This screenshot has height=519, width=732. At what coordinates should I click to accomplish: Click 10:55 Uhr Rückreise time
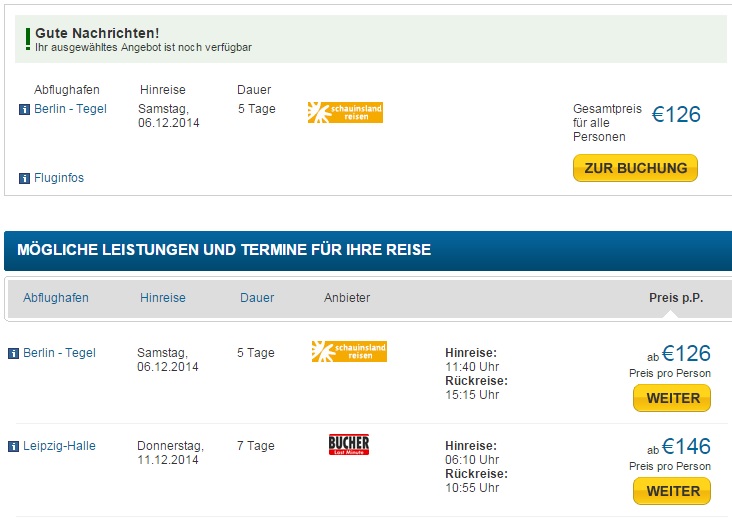(x=472, y=488)
